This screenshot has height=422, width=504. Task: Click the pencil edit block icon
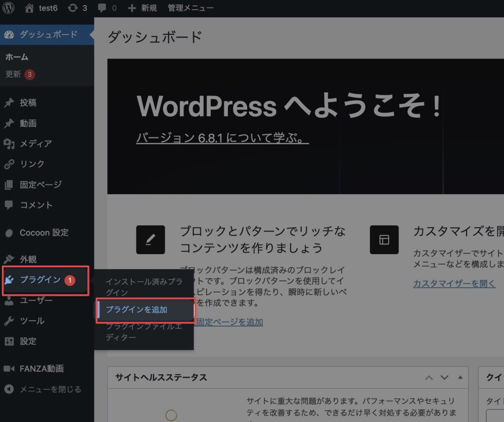pos(151,240)
